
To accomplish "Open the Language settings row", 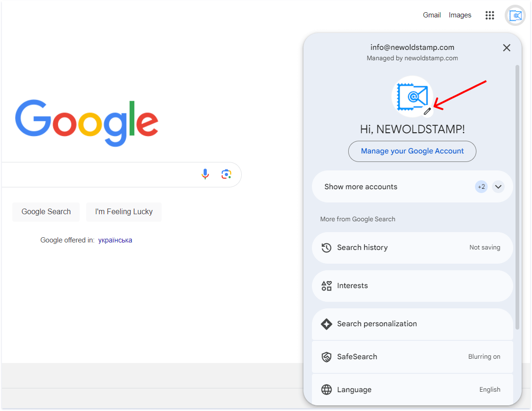I will click(x=412, y=390).
